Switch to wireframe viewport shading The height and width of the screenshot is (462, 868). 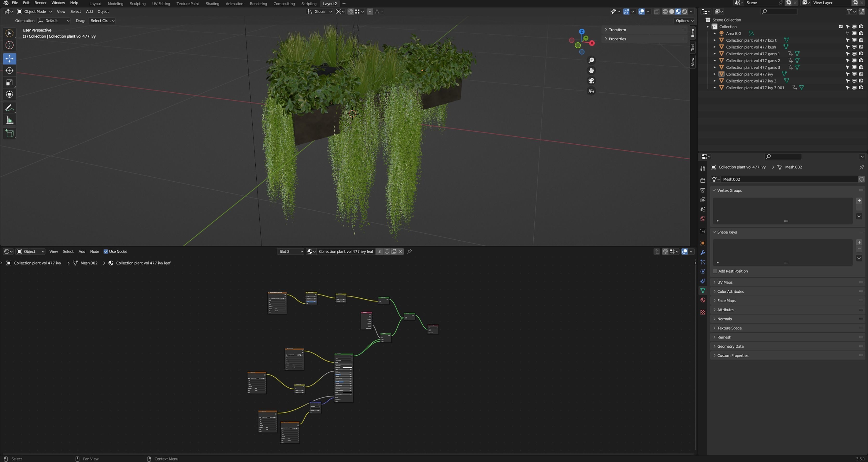[665, 12]
